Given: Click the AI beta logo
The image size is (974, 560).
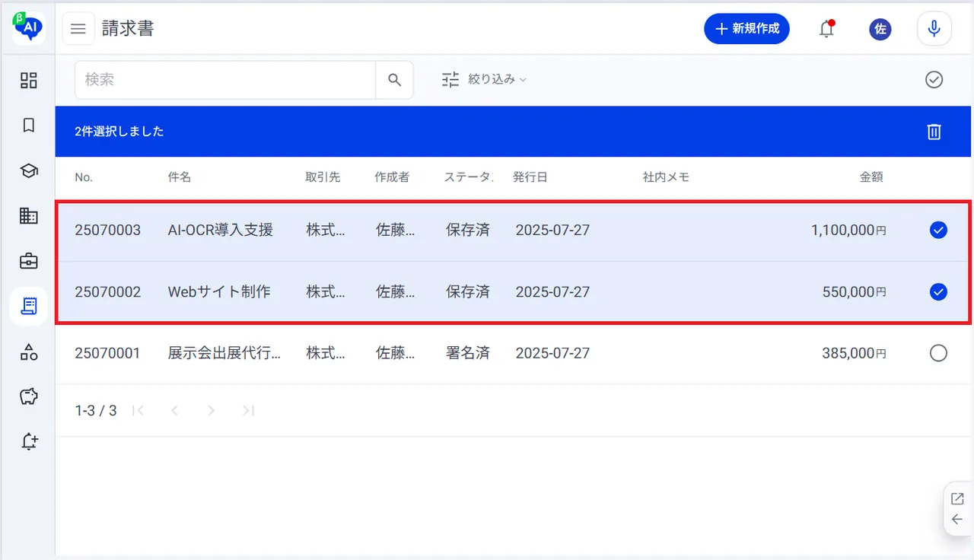Looking at the screenshot, I should tap(28, 28).
